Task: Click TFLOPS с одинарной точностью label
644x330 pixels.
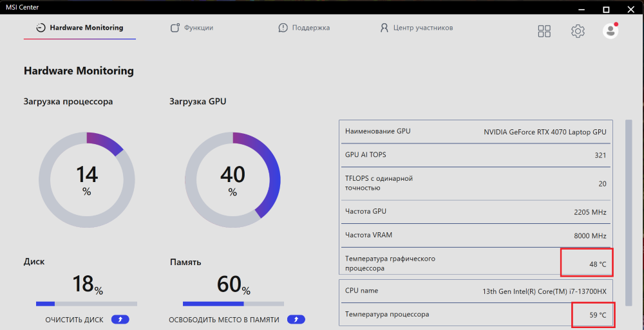Action: [379, 183]
